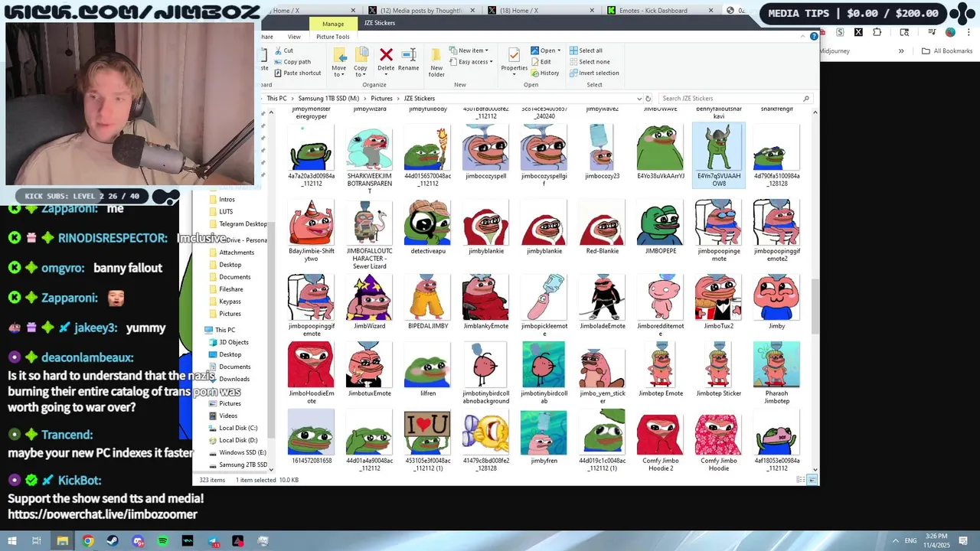Open Chrome media controls icon
The width and height of the screenshot is (980, 551).
pyautogui.click(x=932, y=32)
